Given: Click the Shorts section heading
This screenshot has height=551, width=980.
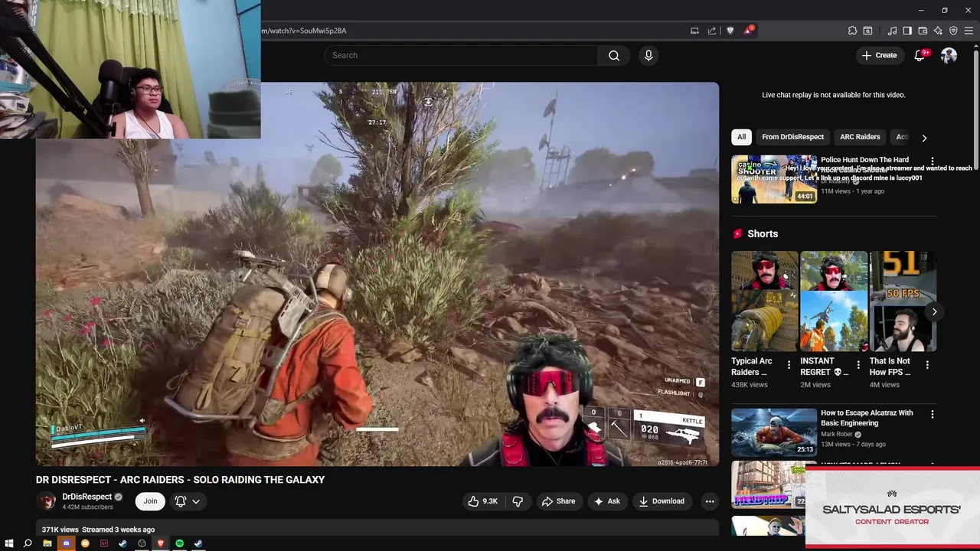Looking at the screenshot, I should 763,234.
